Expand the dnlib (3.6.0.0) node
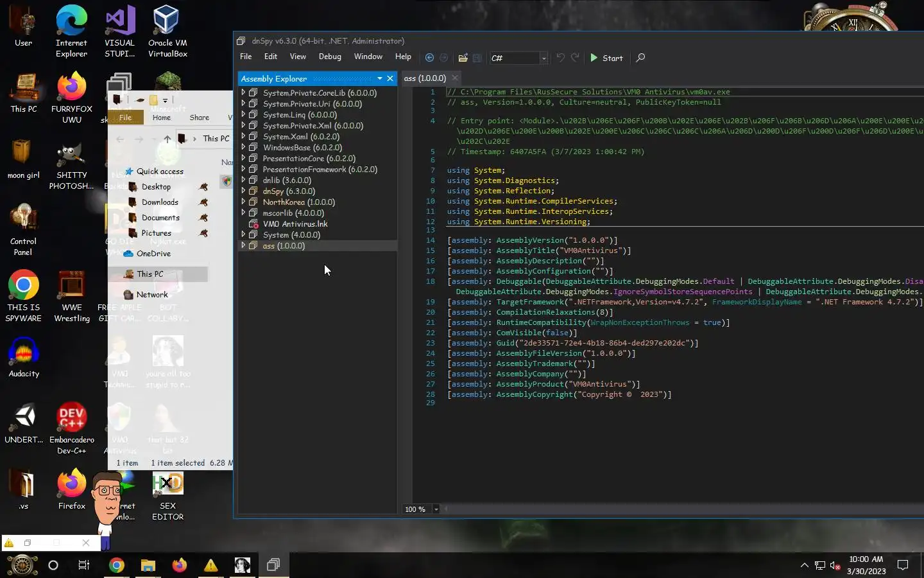 [243, 180]
